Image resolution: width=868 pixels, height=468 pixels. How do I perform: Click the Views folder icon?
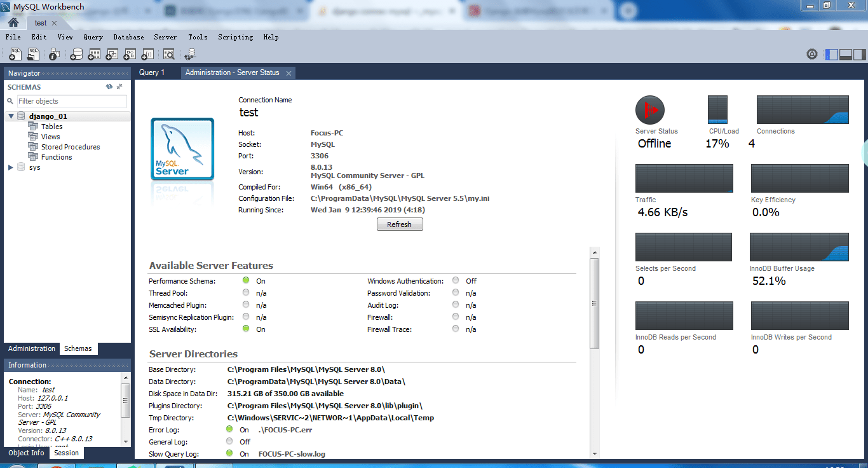point(33,137)
